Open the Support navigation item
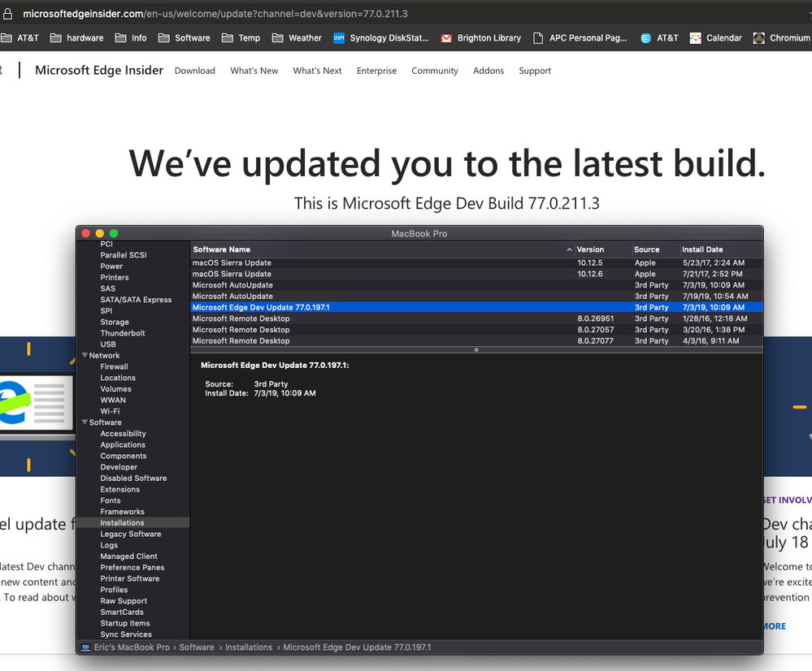 coord(535,71)
